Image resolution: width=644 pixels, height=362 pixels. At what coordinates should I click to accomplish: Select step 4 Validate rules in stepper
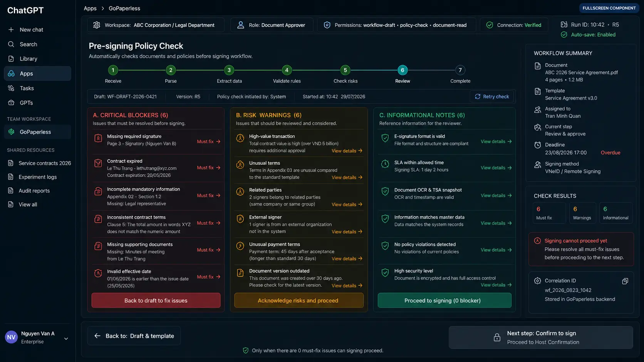287,70
